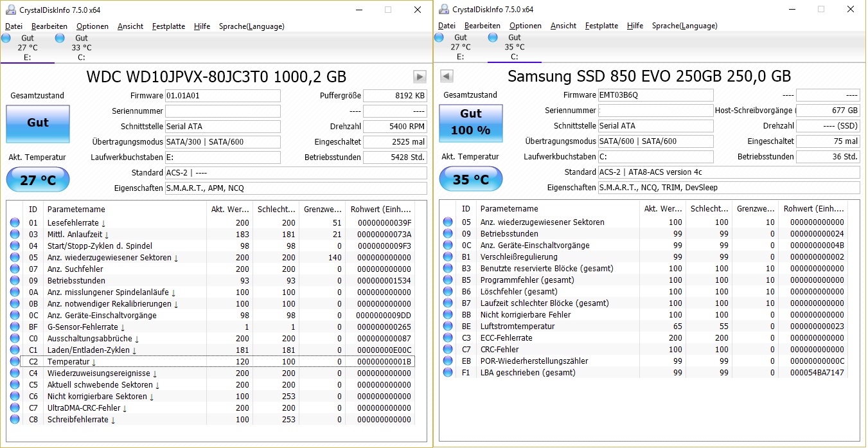Click status orb for Ausschaltungsabbrüche row
Screen dimensions: 868x448
click(15, 339)
